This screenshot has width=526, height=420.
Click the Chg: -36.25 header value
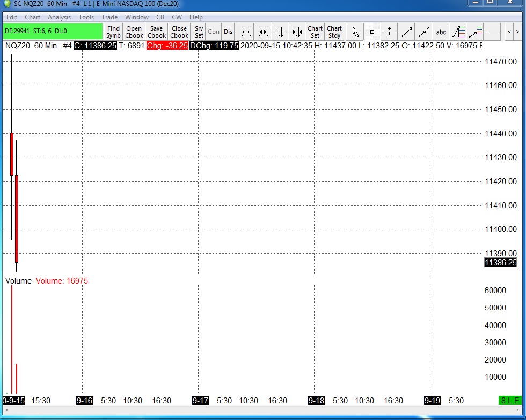click(x=167, y=46)
